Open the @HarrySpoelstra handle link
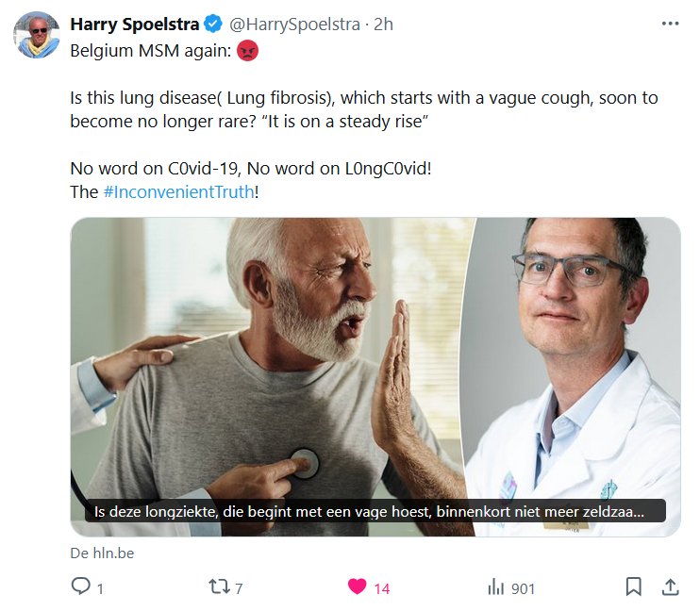The image size is (700, 611). (293, 25)
